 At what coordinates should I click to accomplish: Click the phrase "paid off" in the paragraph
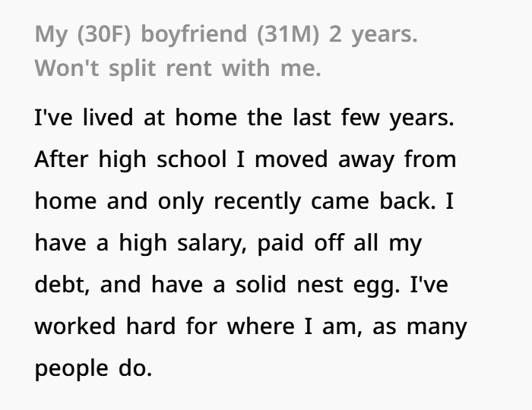click(x=301, y=243)
